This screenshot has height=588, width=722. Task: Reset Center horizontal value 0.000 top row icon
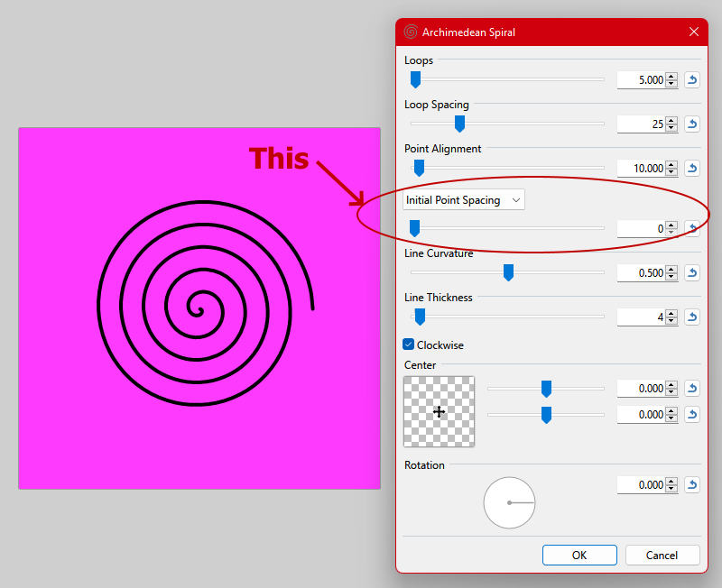tap(691, 389)
